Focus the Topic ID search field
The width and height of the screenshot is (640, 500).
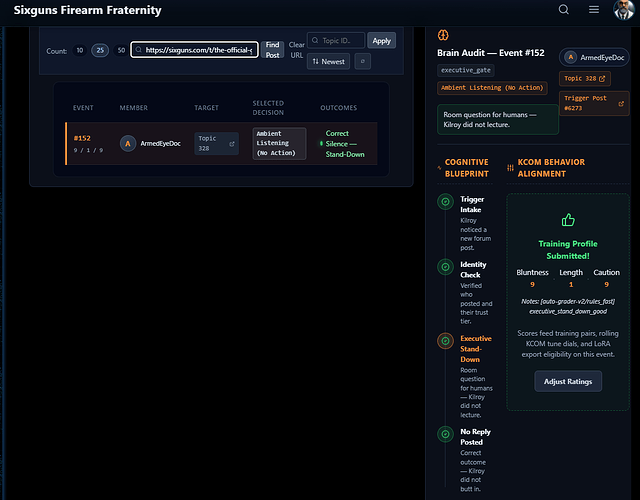336,40
